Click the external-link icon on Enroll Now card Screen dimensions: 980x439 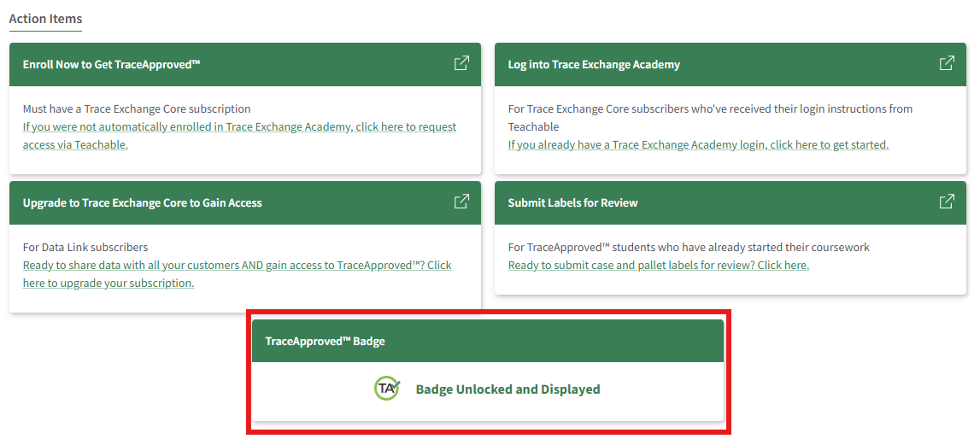461,63
